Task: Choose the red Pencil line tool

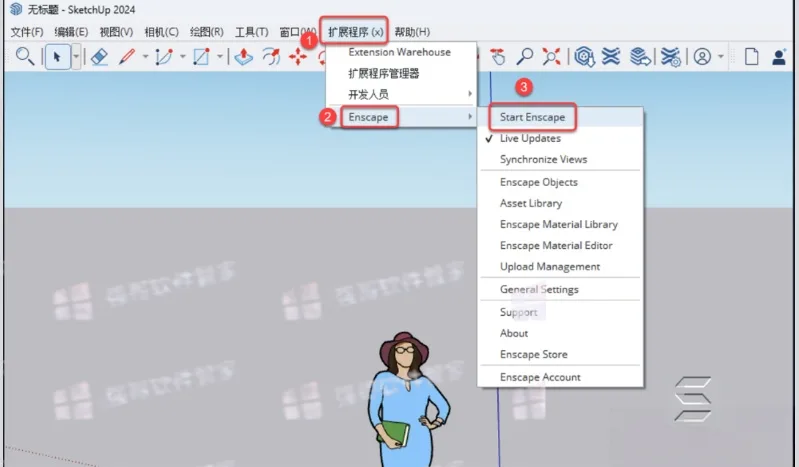Action: coord(127,57)
